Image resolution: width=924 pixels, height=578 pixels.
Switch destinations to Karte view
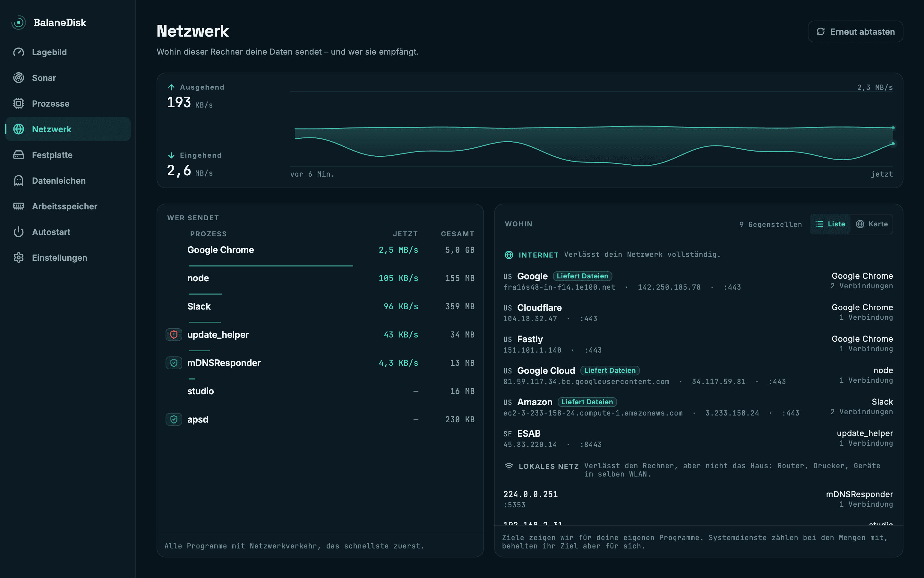point(872,224)
